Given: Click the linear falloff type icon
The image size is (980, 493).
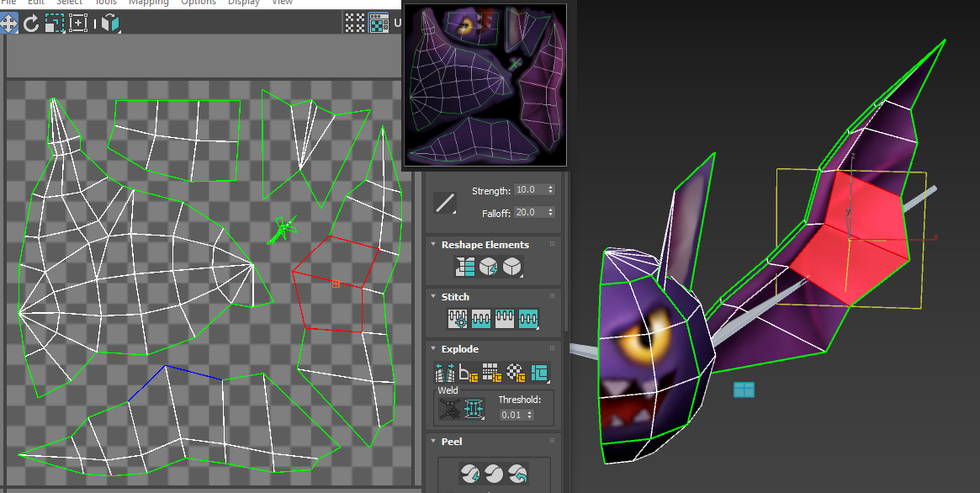Looking at the screenshot, I should click(445, 203).
